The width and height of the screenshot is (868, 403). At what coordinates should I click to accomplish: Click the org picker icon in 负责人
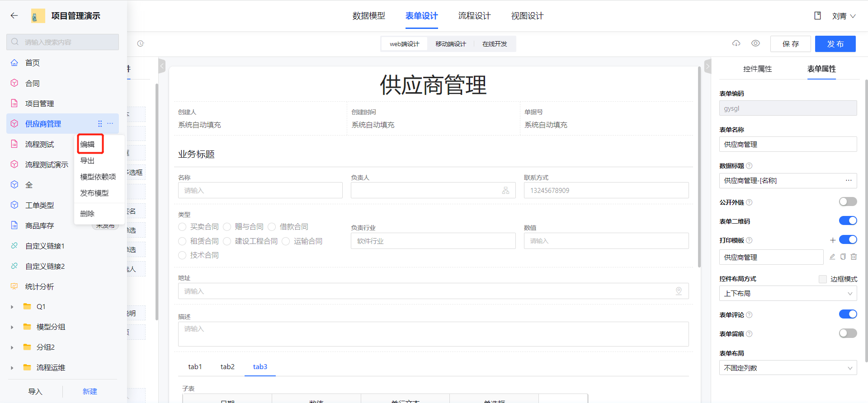(505, 191)
